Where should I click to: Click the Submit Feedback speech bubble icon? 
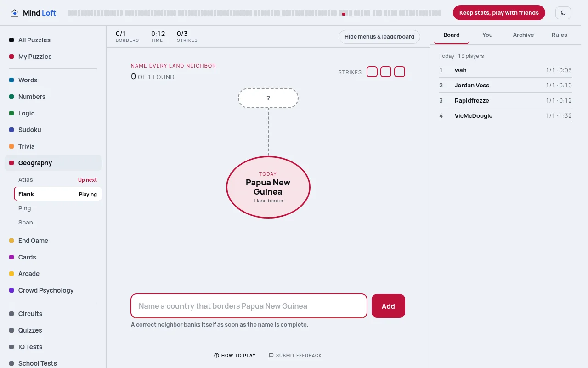(271, 355)
